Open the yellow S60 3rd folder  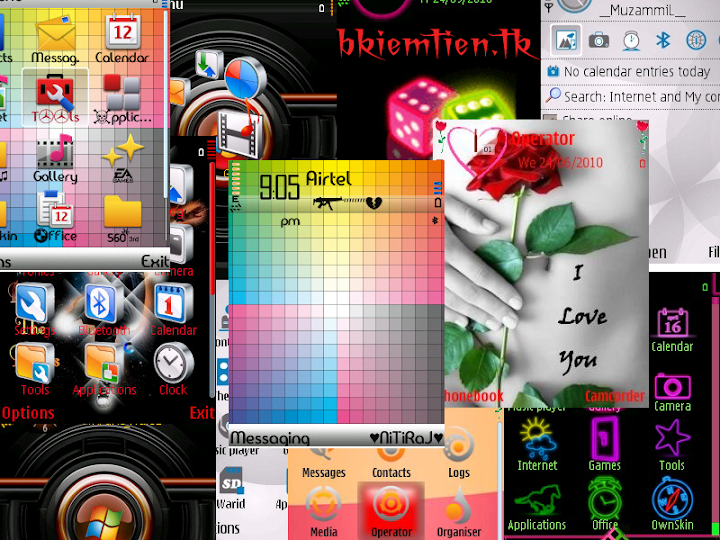click(x=122, y=211)
